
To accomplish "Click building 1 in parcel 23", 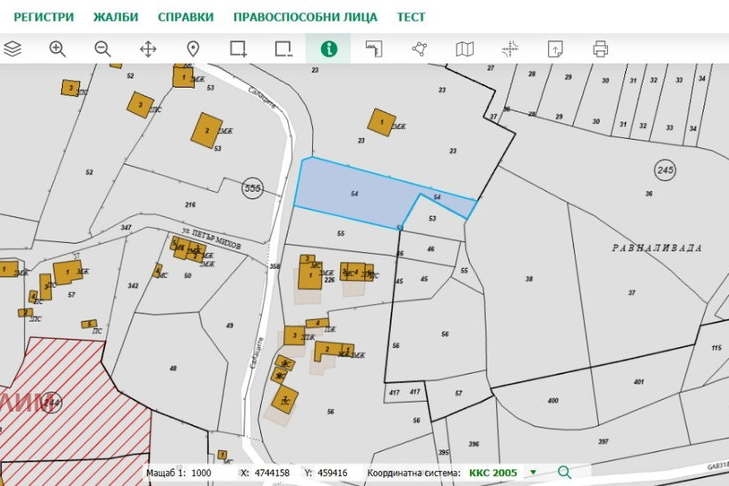I will 382,122.
